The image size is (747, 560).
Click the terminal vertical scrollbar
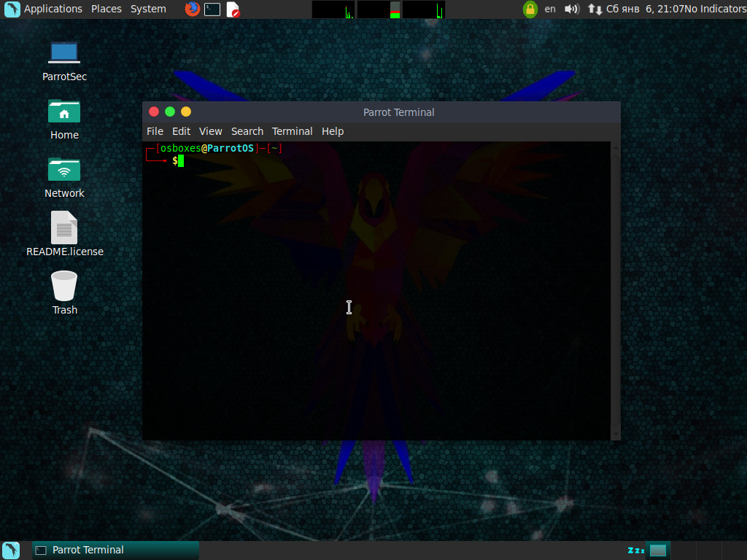tap(615, 290)
